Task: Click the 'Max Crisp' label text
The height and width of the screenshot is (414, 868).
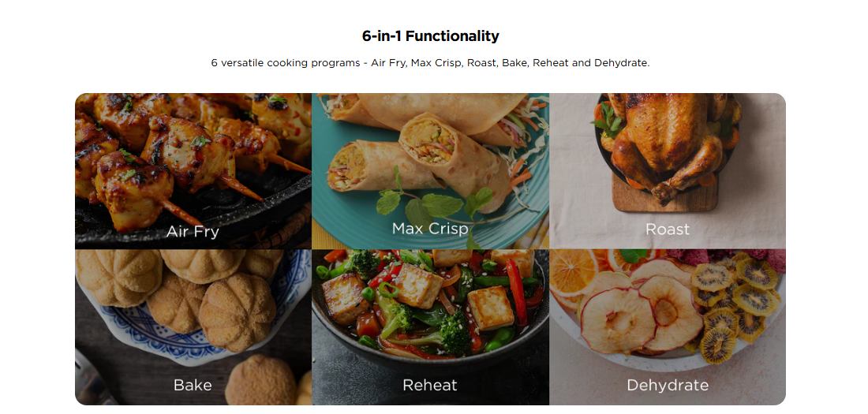Action: (x=430, y=229)
